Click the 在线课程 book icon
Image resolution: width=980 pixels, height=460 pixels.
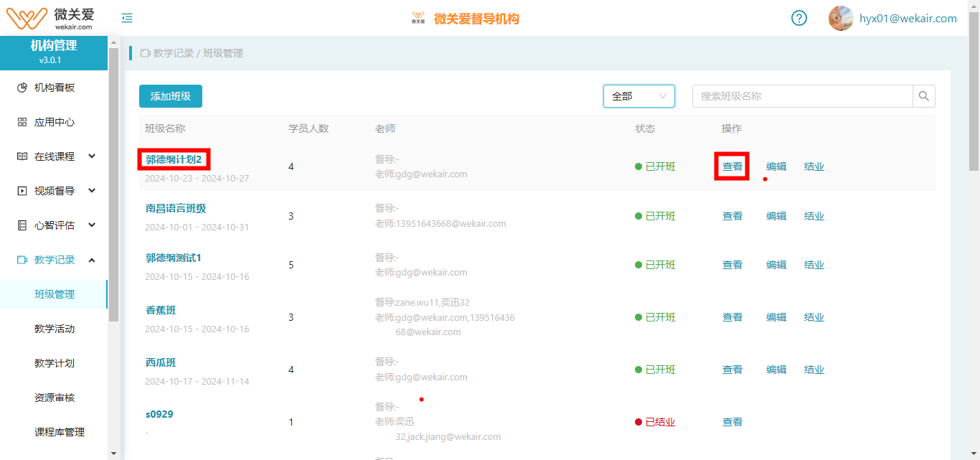(22, 156)
